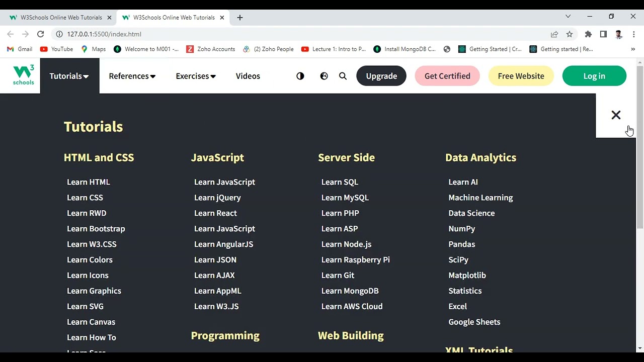Open the Videos menu item
Viewport: 644px width, 362px height.
pyautogui.click(x=248, y=76)
